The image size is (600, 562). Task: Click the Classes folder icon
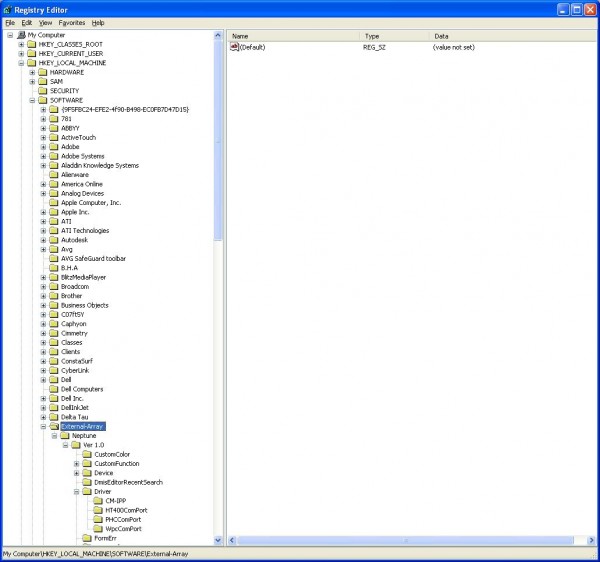(54, 342)
